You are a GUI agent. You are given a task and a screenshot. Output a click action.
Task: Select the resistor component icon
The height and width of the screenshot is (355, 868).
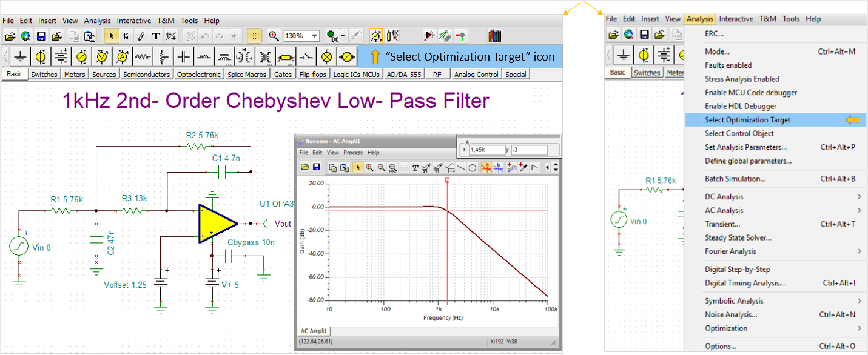[x=143, y=57]
